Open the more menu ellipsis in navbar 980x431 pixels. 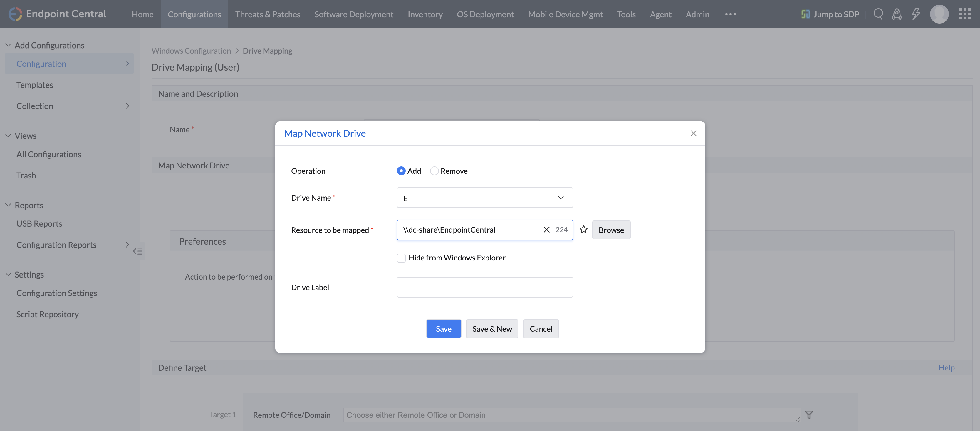click(x=730, y=14)
